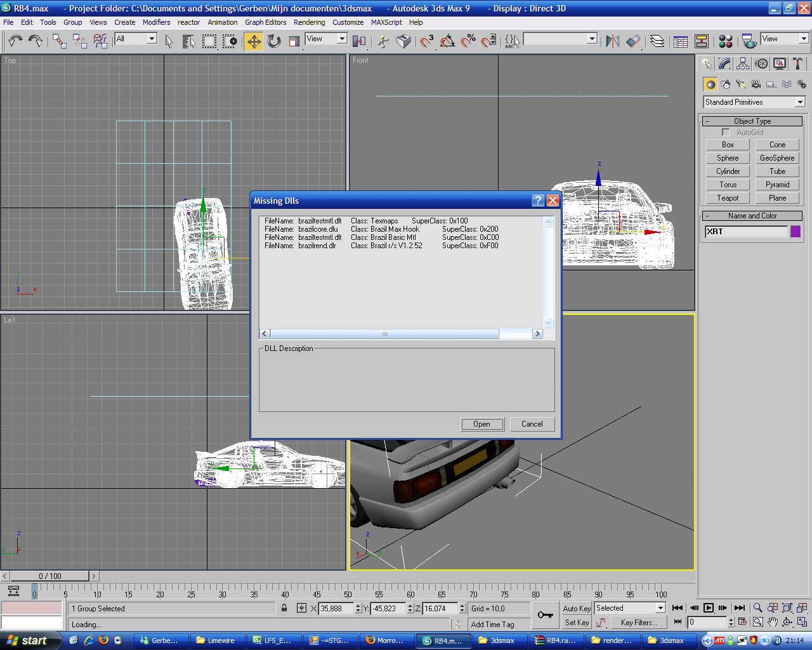Click the Teapot primitive button
The image size is (812, 650).
pyautogui.click(x=728, y=198)
